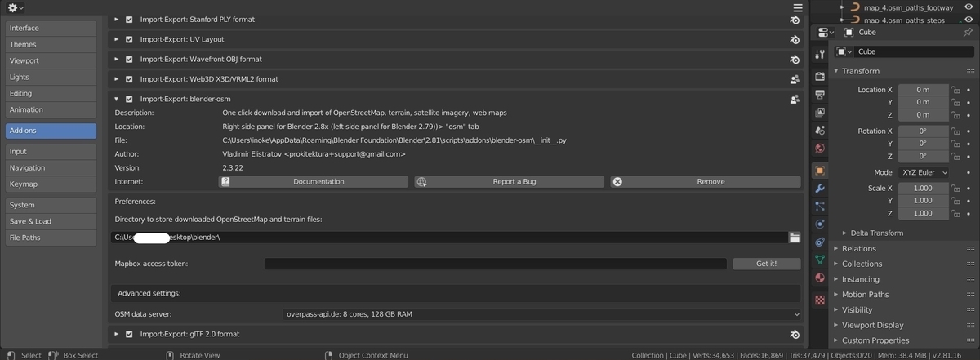The width and height of the screenshot is (980, 360).
Task: Open blender-osm Documentation
Action: (x=313, y=181)
